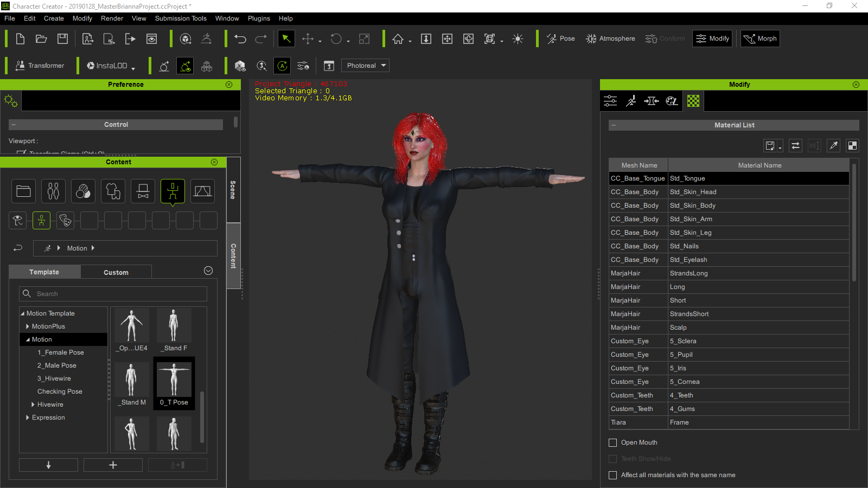Image resolution: width=868 pixels, height=488 pixels.
Task: Close the Preference panel
Action: click(229, 85)
